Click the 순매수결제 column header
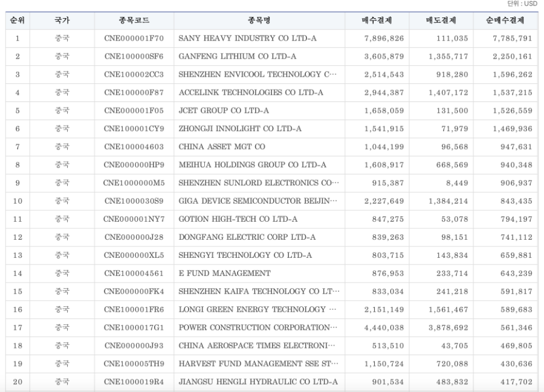Viewport: 544px width, 392px height. (x=505, y=21)
